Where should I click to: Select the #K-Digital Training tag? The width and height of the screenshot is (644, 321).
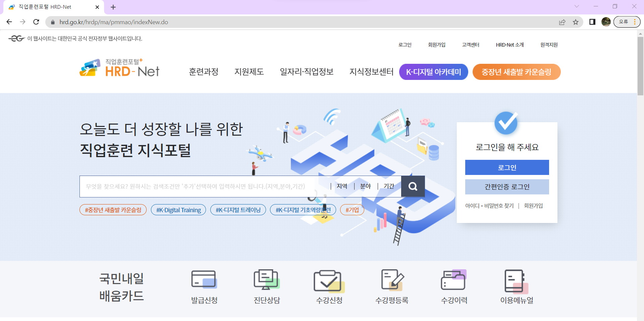point(178,210)
